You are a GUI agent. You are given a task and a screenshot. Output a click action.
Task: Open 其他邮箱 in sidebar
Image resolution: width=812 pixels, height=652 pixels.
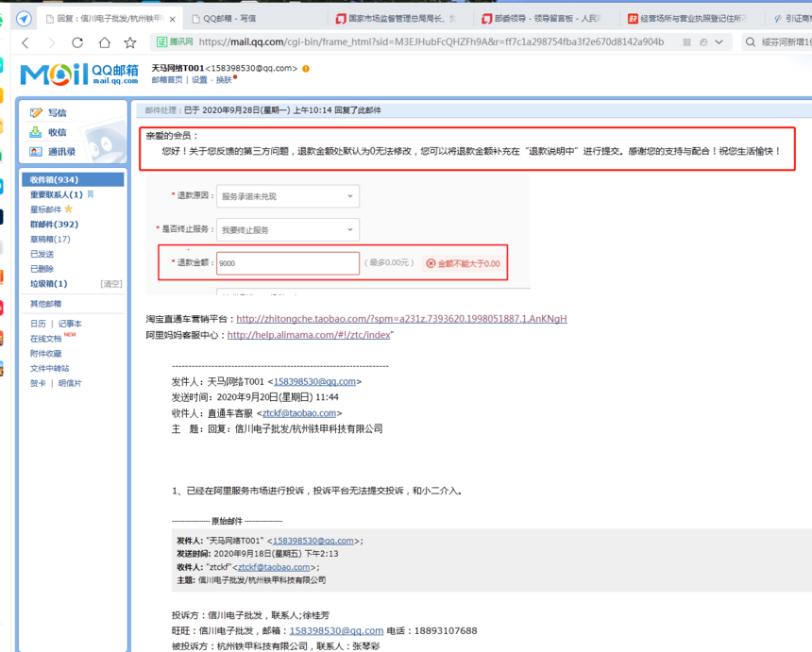45,304
